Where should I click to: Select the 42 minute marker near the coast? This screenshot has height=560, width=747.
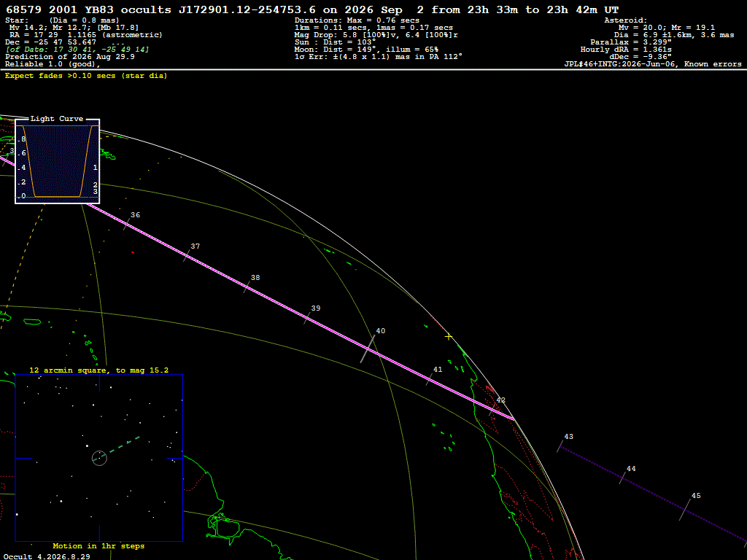coord(492,408)
